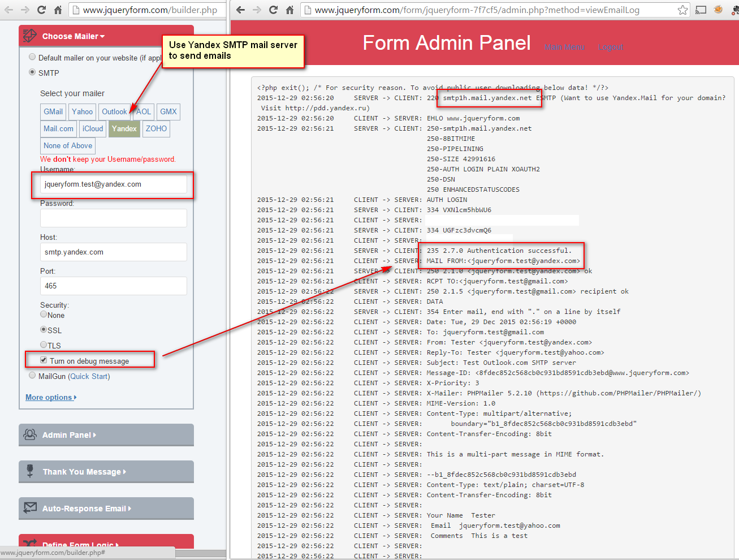The image size is (739, 560).
Task: Go forward in left browser window
Action: pyautogui.click(x=25, y=10)
